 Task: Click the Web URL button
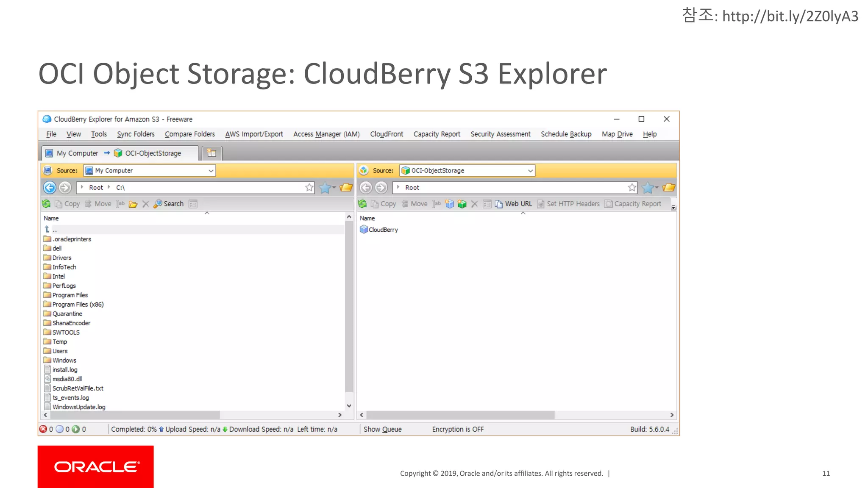[x=513, y=204]
